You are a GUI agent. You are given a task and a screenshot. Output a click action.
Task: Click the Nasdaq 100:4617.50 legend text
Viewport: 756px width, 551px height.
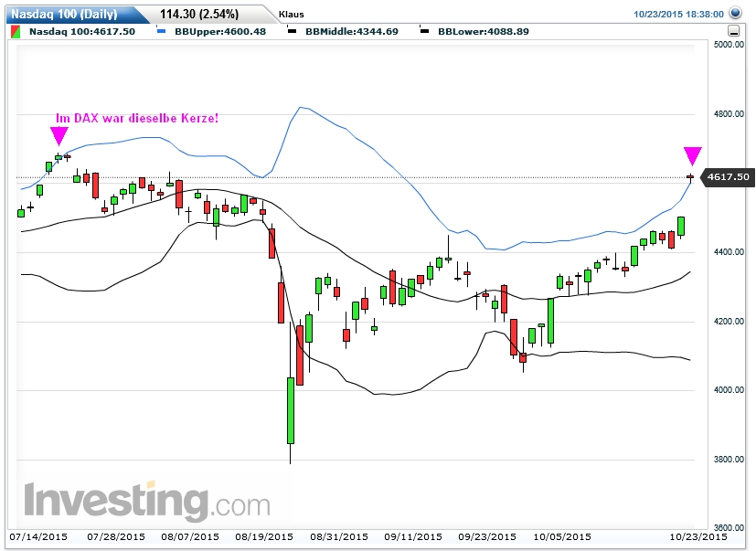(x=82, y=32)
